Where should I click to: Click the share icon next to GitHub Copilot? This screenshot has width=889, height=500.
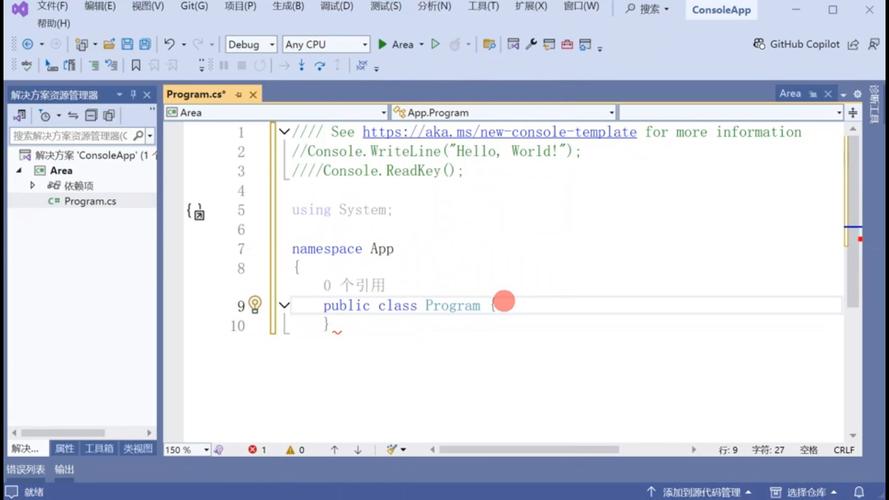point(853,44)
